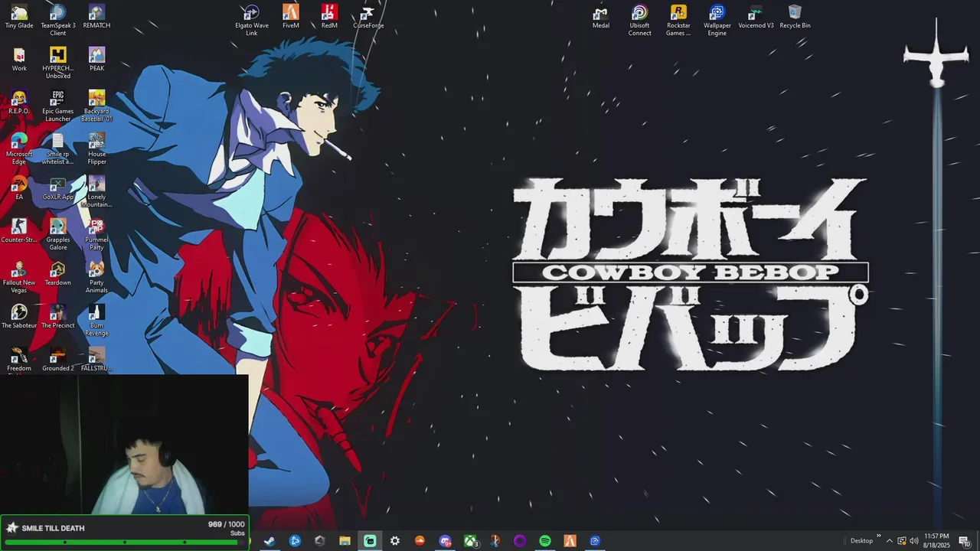
Task: Open Steam from the taskbar
Action: pos(269,541)
